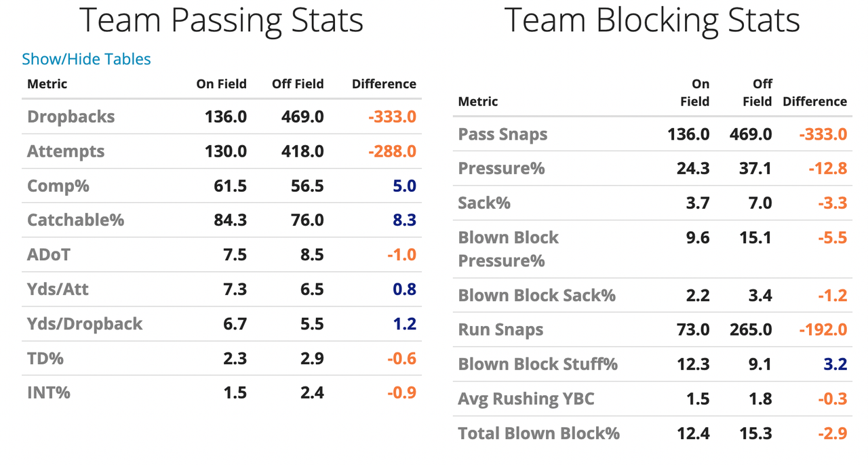
Task: Click On Field header in Passing Stats table
Action: [x=221, y=84]
